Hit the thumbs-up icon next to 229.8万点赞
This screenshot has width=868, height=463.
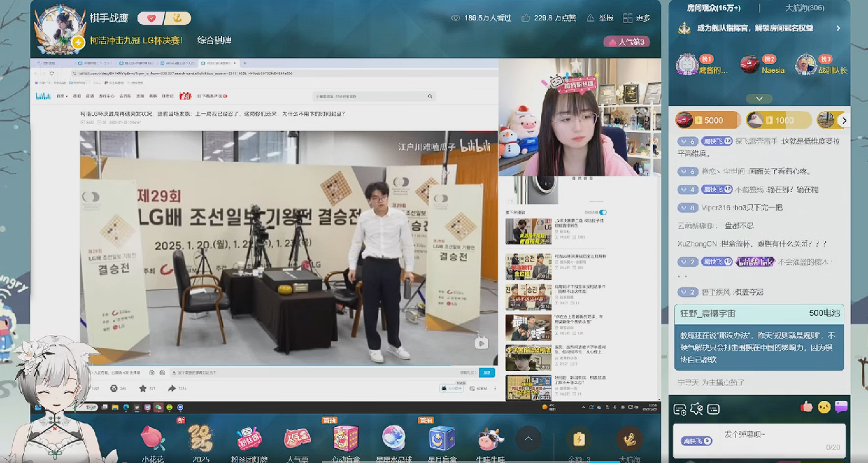point(527,18)
